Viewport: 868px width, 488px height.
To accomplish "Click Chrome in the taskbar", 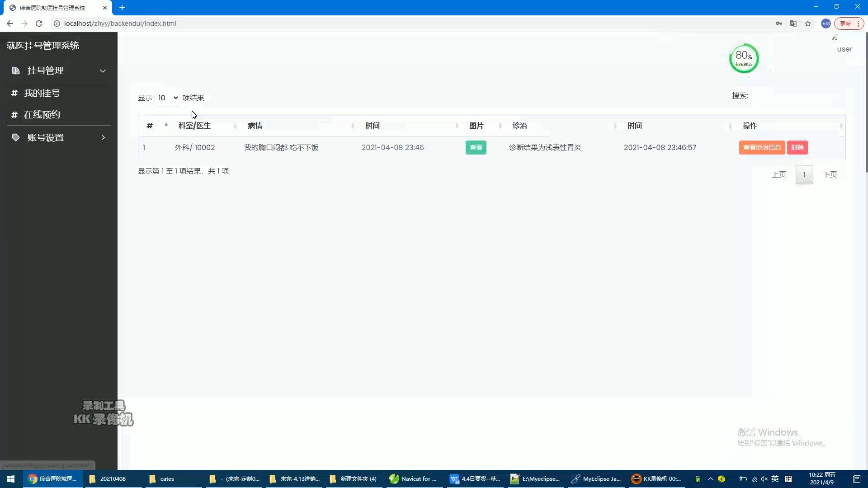I will [x=52, y=479].
